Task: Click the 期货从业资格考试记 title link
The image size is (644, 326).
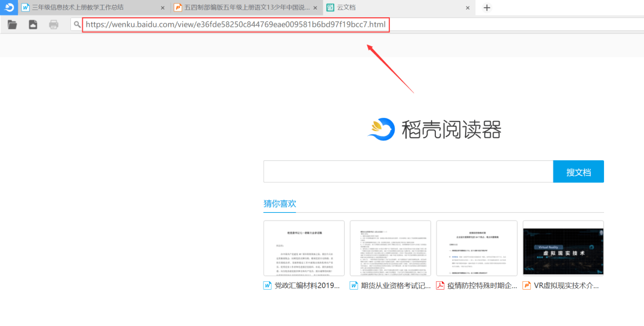Action: 395,285
